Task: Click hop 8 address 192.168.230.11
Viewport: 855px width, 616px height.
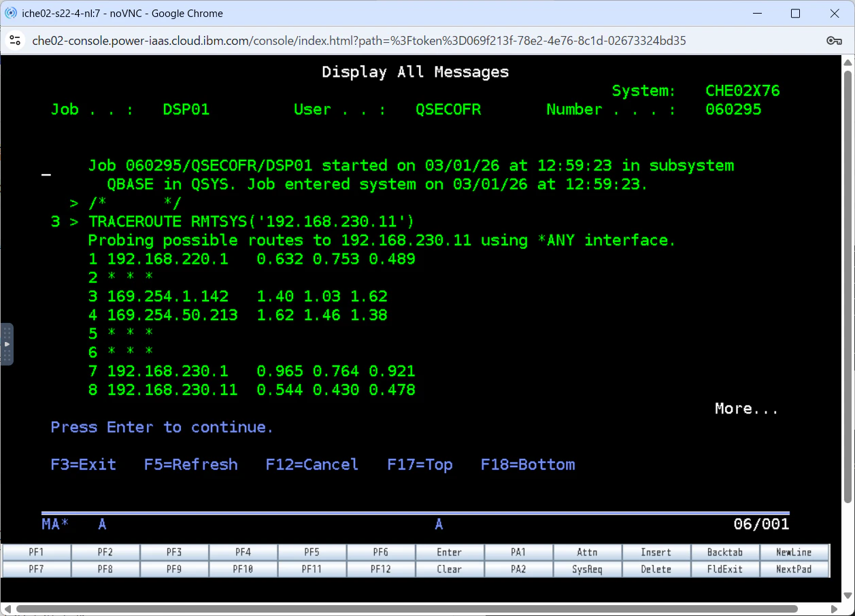Action: tap(173, 390)
